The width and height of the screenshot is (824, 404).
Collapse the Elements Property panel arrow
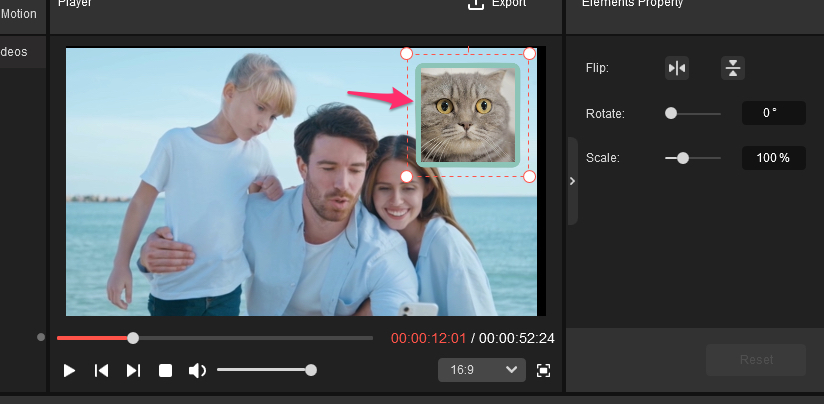click(x=572, y=181)
